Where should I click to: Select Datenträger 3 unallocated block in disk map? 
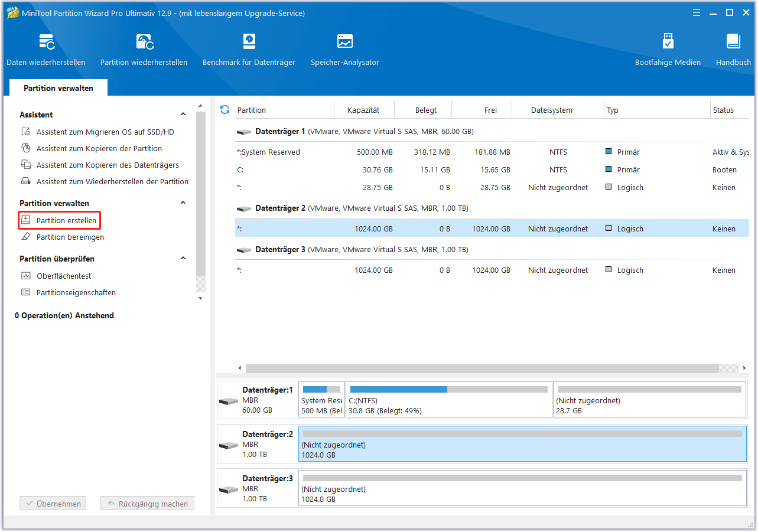(522, 488)
